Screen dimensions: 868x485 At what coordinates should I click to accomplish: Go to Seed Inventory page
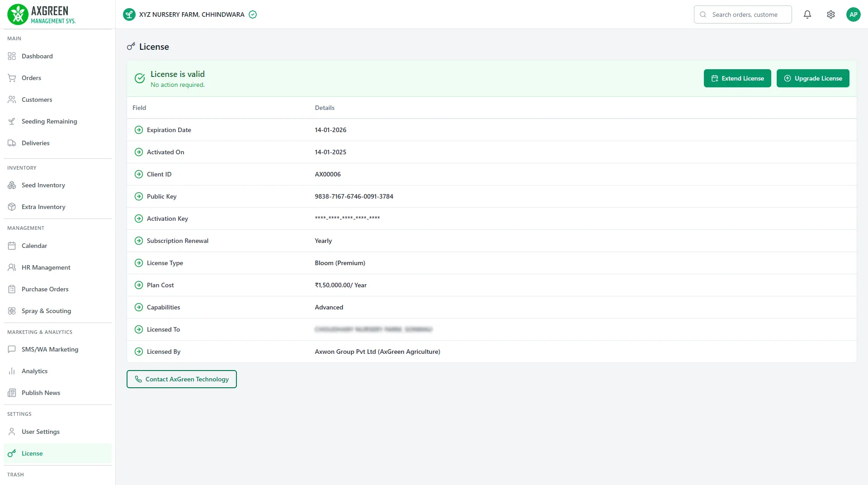43,185
